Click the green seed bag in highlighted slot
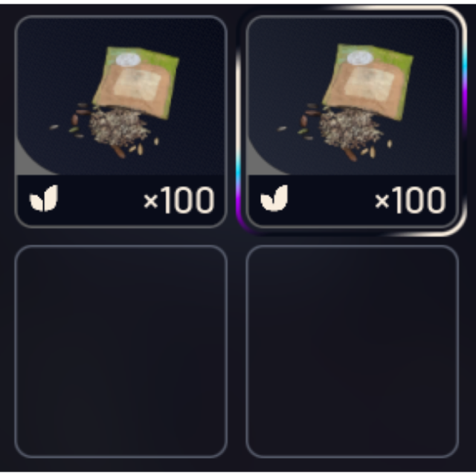Viewport: 476px width, 476px height. (x=368, y=81)
